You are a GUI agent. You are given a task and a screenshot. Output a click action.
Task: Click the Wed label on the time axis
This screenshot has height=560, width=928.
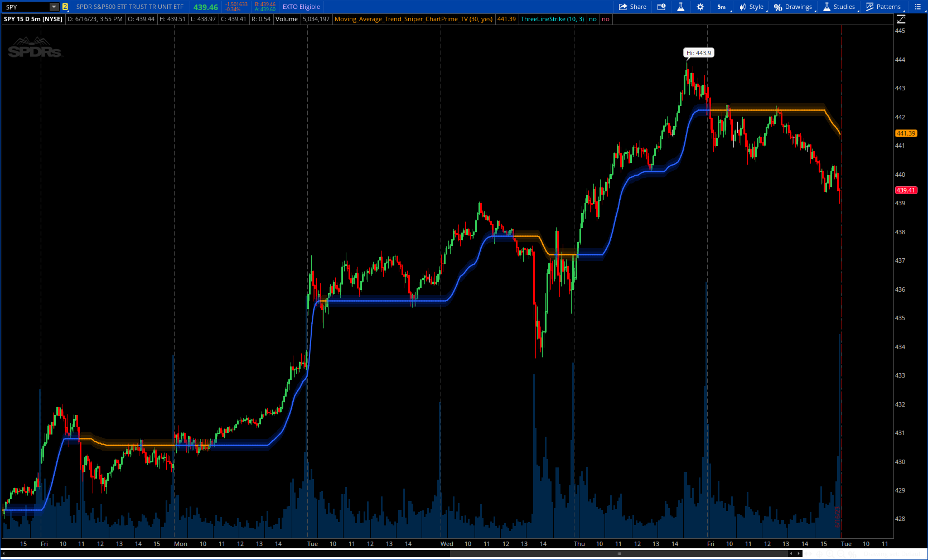447,544
